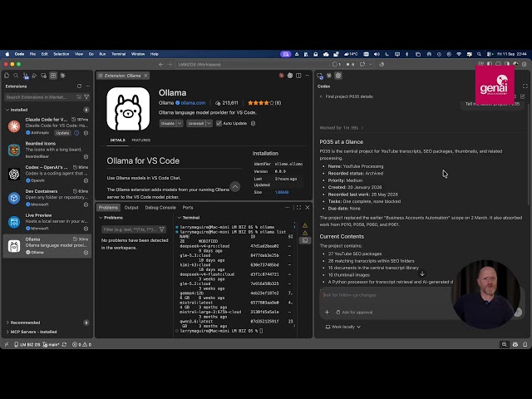Open the notifications bell in status bar
Viewport: 532px width, 399px height.
[525, 344]
